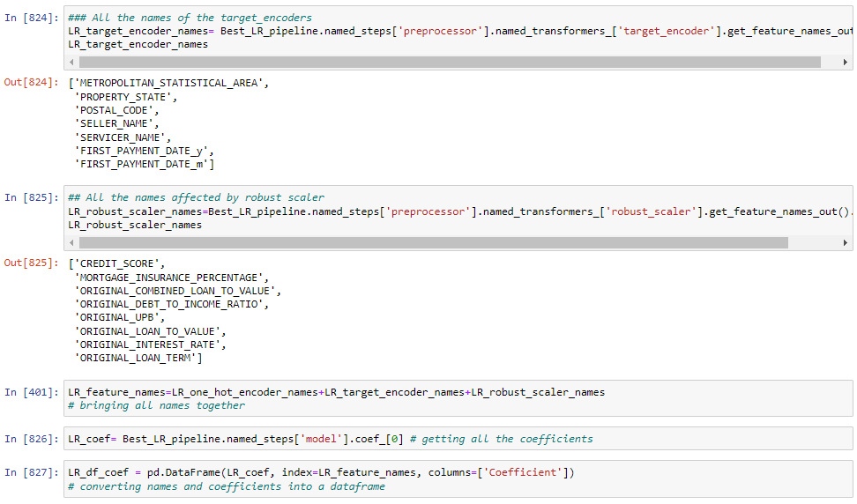Click the right scroll arrow in cell 825

click(845, 242)
